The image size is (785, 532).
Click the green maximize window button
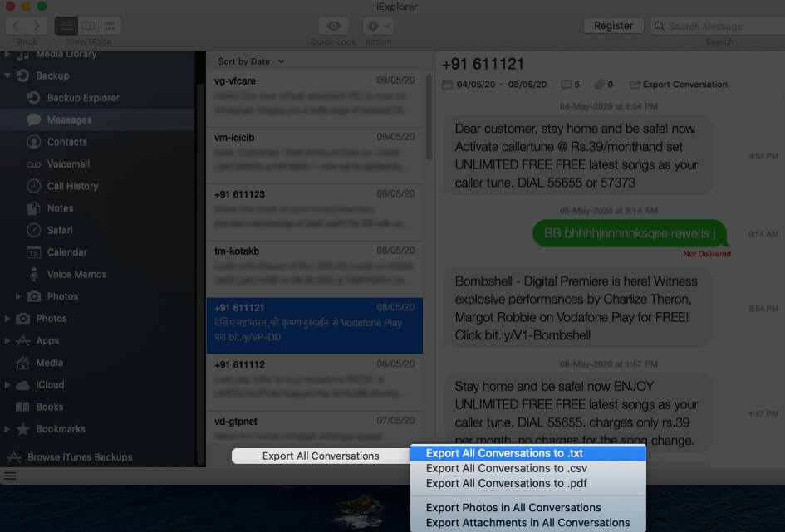point(42,6)
